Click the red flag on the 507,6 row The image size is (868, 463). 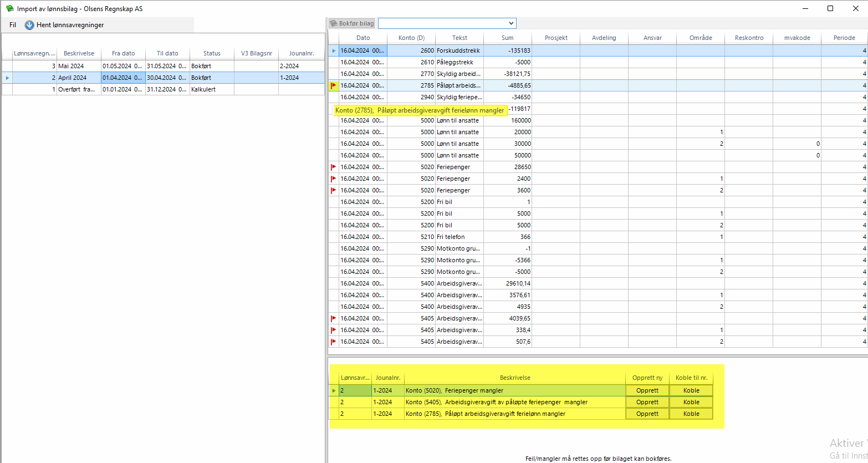[x=334, y=342]
